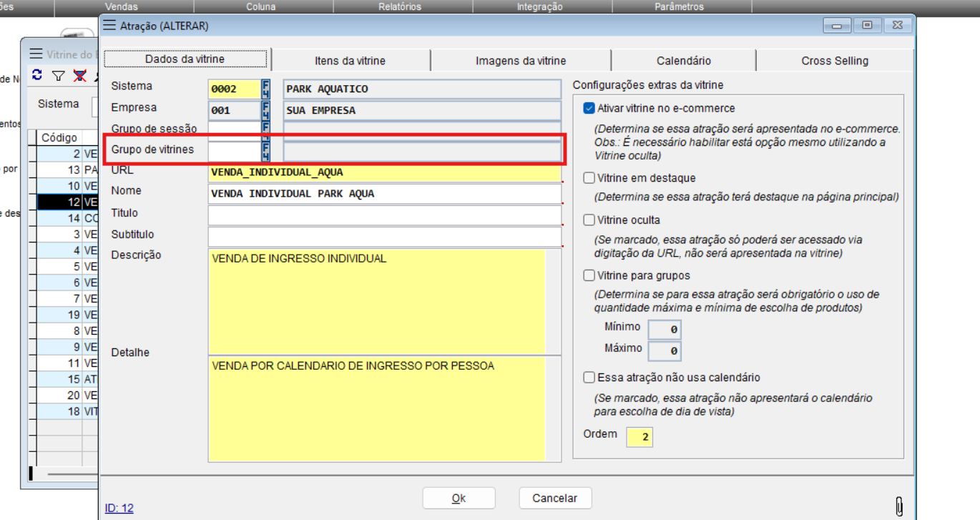Open the Cross Selling tab
The image size is (980, 520).
(834, 61)
